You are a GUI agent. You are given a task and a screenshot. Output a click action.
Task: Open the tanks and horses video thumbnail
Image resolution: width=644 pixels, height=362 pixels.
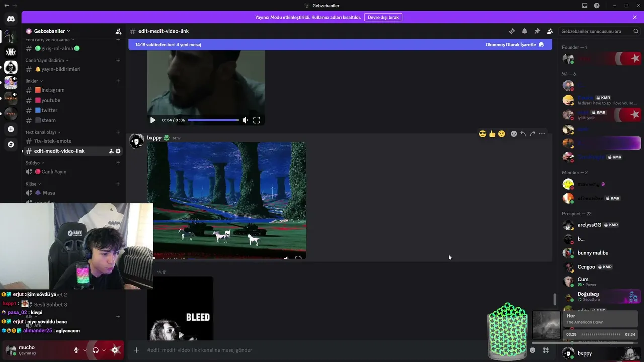pyautogui.click(x=226, y=201)
